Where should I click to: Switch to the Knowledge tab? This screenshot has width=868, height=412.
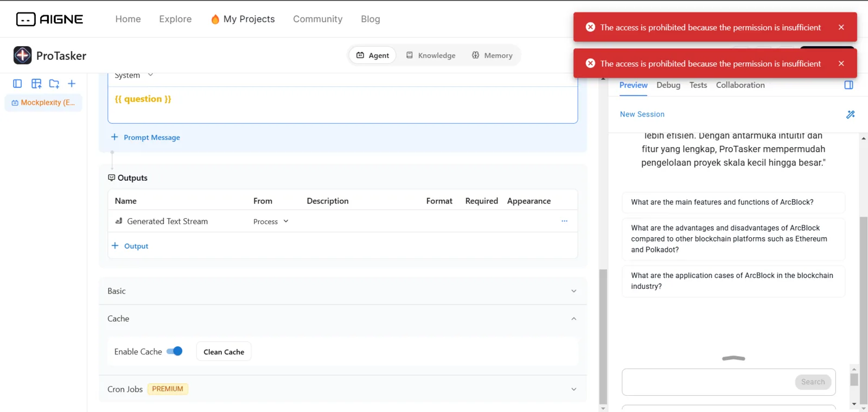click(x=431, y=55)
